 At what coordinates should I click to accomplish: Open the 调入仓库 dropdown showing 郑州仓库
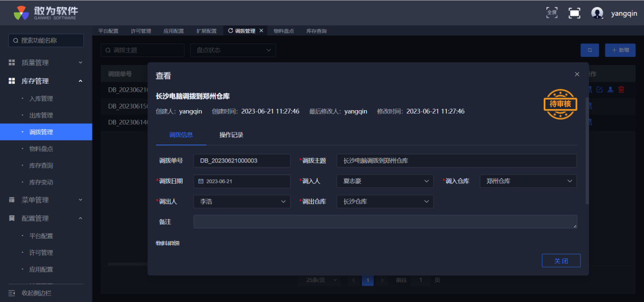528,181
